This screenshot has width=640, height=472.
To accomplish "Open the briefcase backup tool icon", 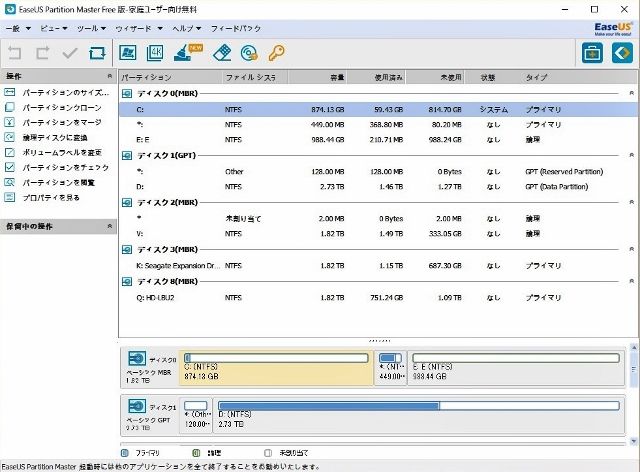I will (x=592, y=53).
